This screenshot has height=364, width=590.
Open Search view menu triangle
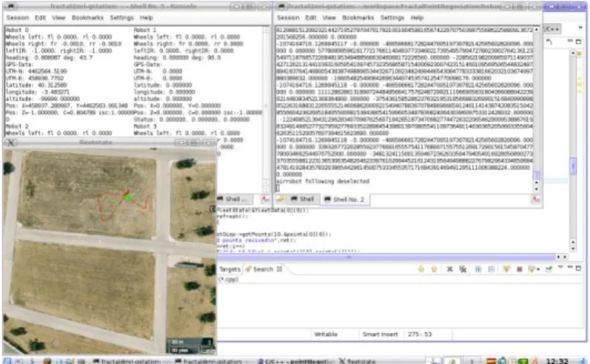(560, 267)
